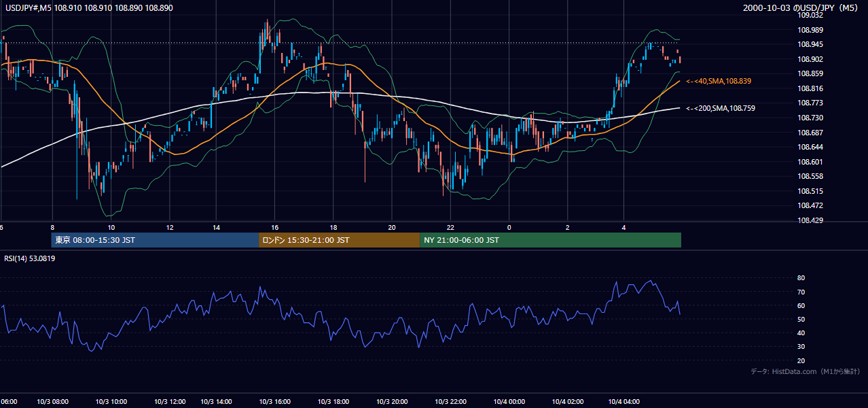This screenshot has width=868, height=408.
Task: Click RSI scale value 50
Action: 801,319
